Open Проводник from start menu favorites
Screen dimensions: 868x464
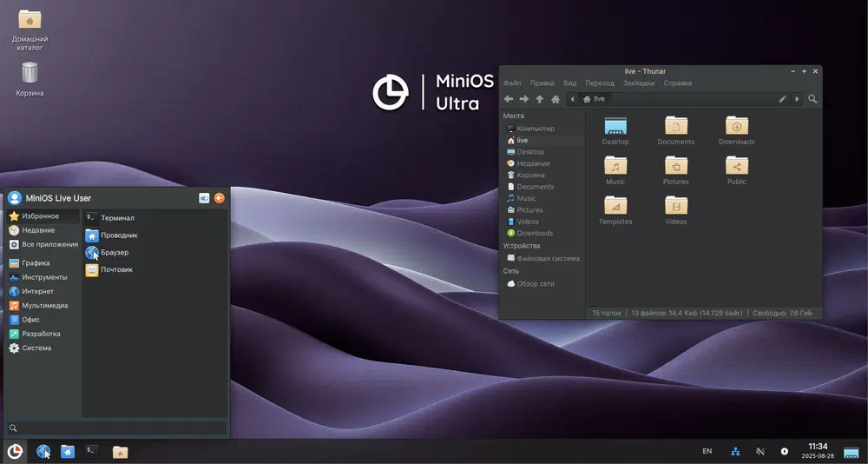pyautogui.click(x=155, y=235)
